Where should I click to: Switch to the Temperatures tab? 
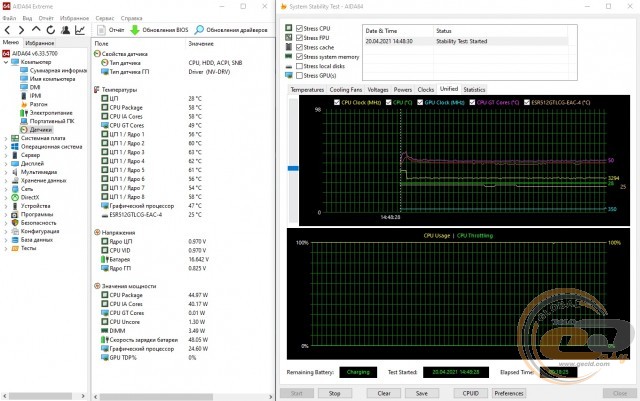[307, 89]
